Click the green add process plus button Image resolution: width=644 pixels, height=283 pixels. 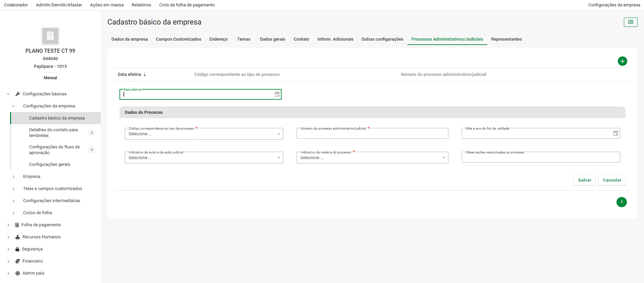click(622, 61)
